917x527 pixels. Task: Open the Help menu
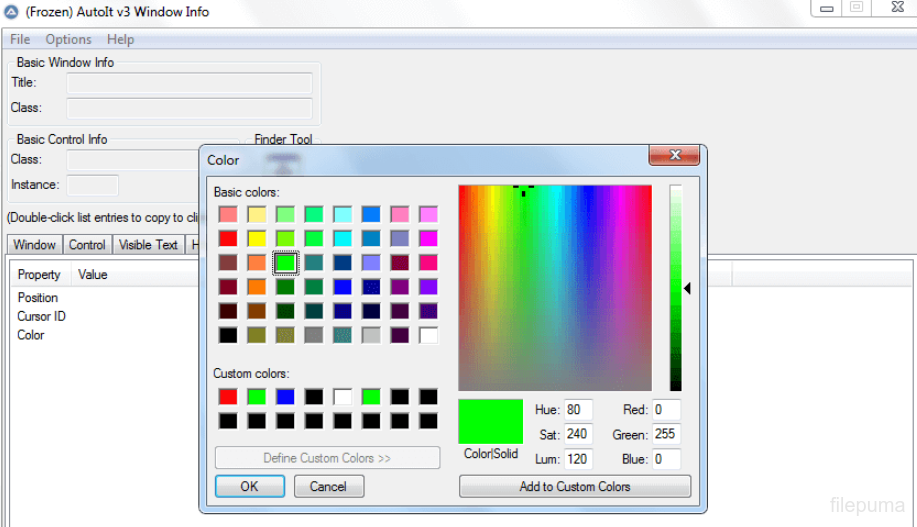(x=120, y=39)
